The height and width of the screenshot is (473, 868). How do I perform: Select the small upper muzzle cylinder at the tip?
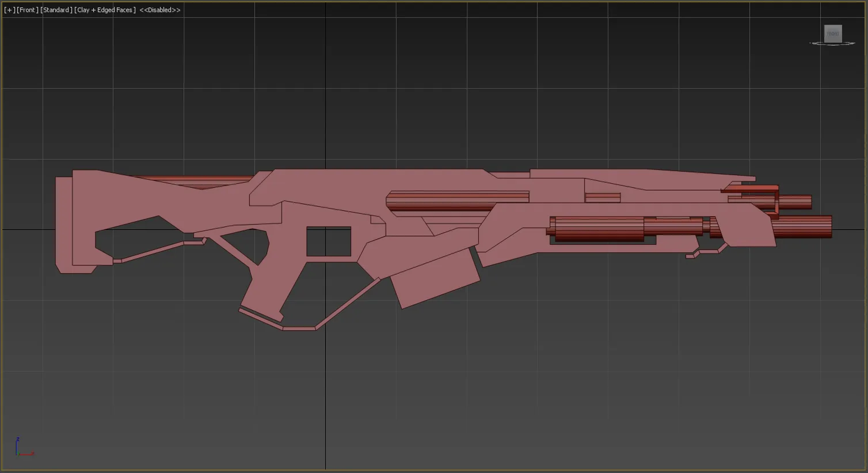pyautogui.click(x=794, y=202)
